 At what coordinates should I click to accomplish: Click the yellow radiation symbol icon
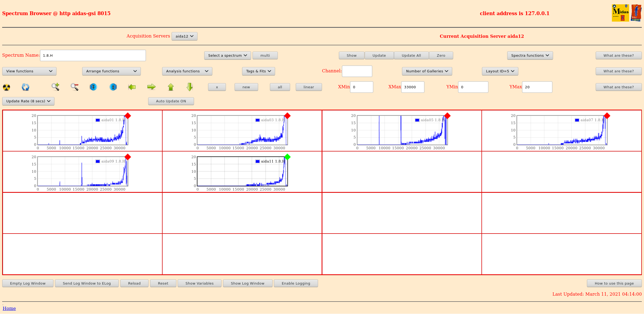pos(6,87)
